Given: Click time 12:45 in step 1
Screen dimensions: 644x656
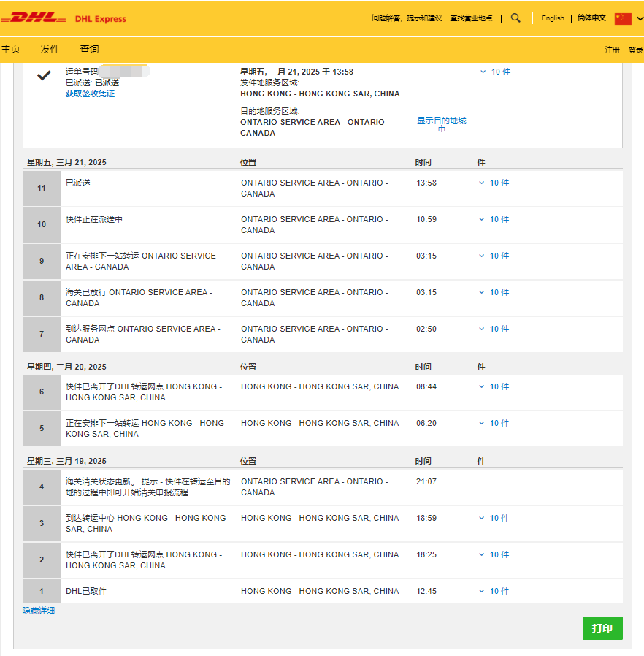Looking at the screenshot, I should pyautogui.click(x=426, y=591).
